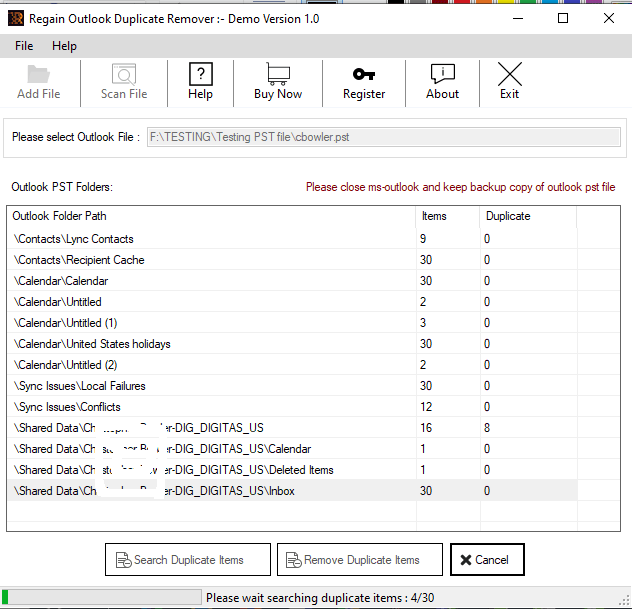Open the File menu
This screenshot has height=609, width=632.
click(24, 46)
